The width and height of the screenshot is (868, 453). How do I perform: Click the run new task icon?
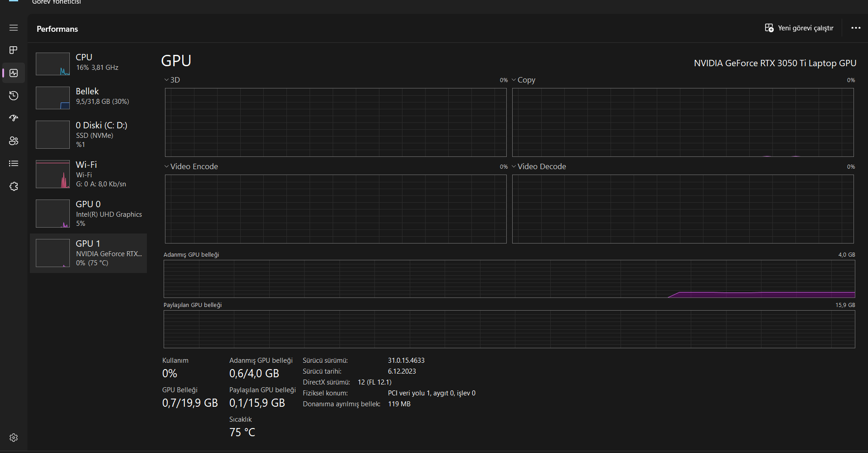tap(769, 28)
